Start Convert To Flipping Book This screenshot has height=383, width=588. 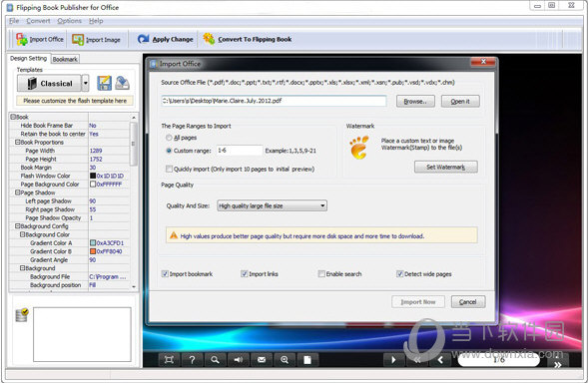click(248, 39)
